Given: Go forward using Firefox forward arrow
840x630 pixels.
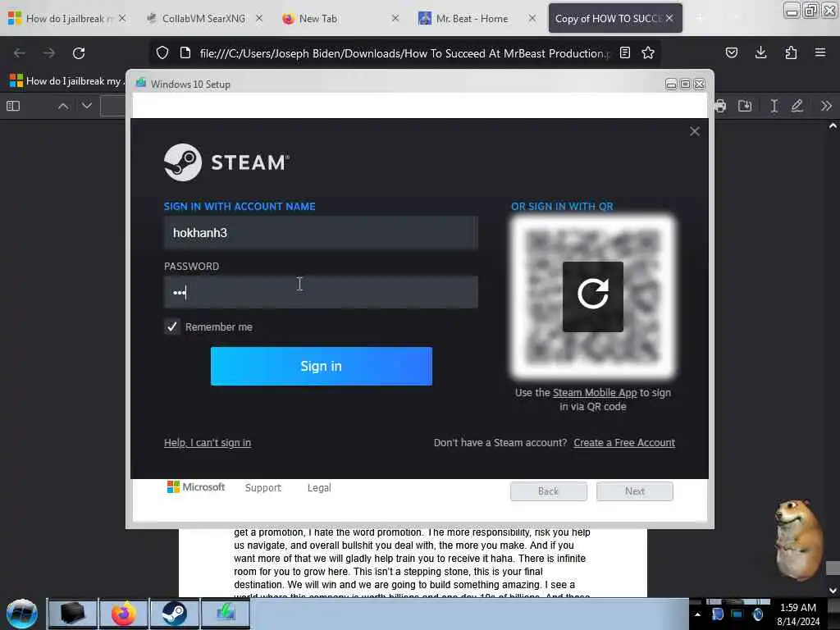Looking at the screenshot, I should 48,53.
